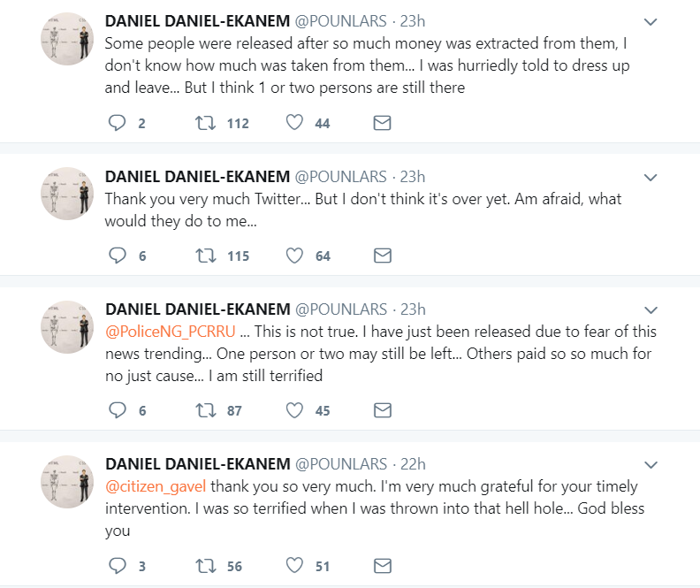The height and width of the screenshot is (588, 700).
Task: Like the @citizen_gavel thank-you tweet
Action: click(x=294, y=565)
